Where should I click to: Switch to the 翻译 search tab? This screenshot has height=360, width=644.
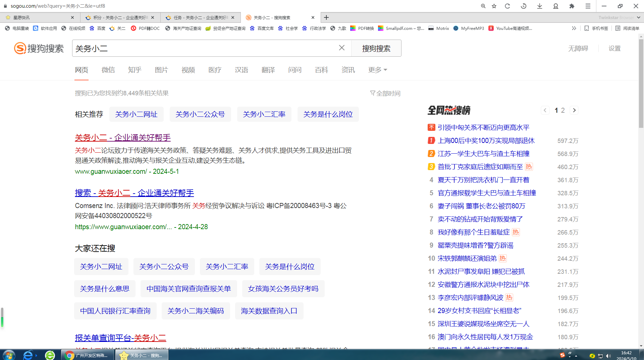268,70
